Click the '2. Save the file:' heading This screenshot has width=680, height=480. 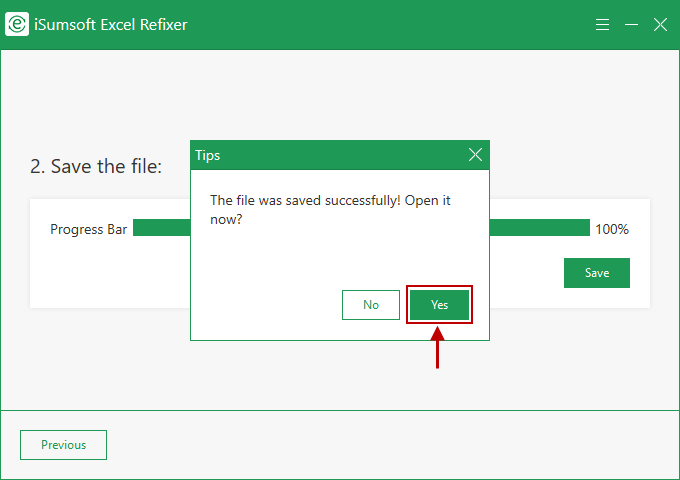(x=96, y=166)
